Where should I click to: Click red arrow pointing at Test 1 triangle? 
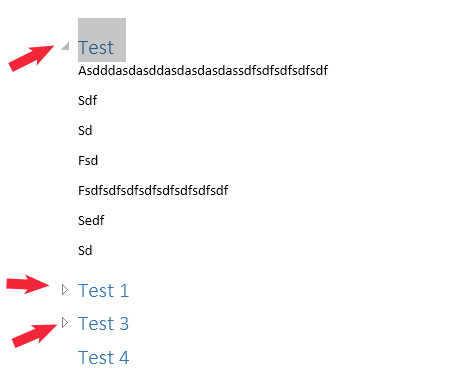click(28, 284)
